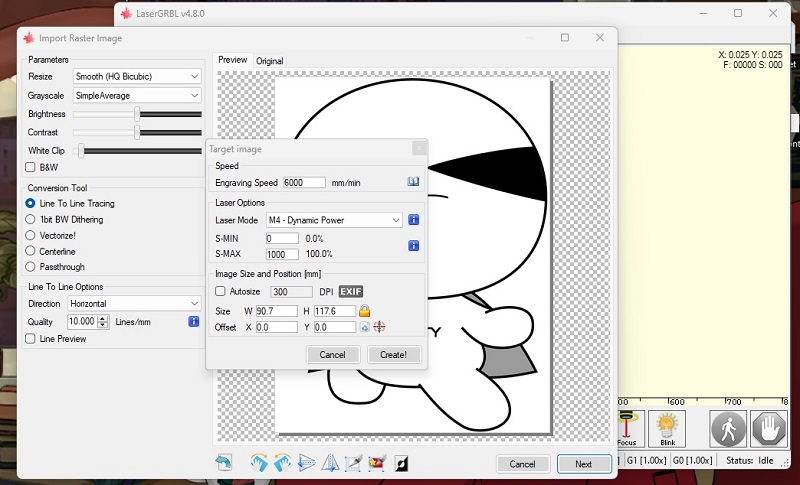
Task: Click the Next button
Action: [583, 464]
